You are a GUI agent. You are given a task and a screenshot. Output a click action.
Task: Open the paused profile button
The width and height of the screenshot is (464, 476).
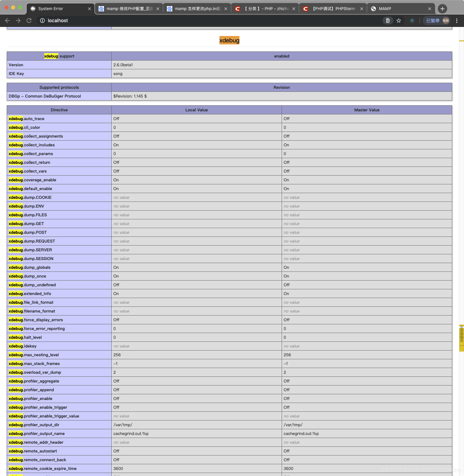click(437, 21)
